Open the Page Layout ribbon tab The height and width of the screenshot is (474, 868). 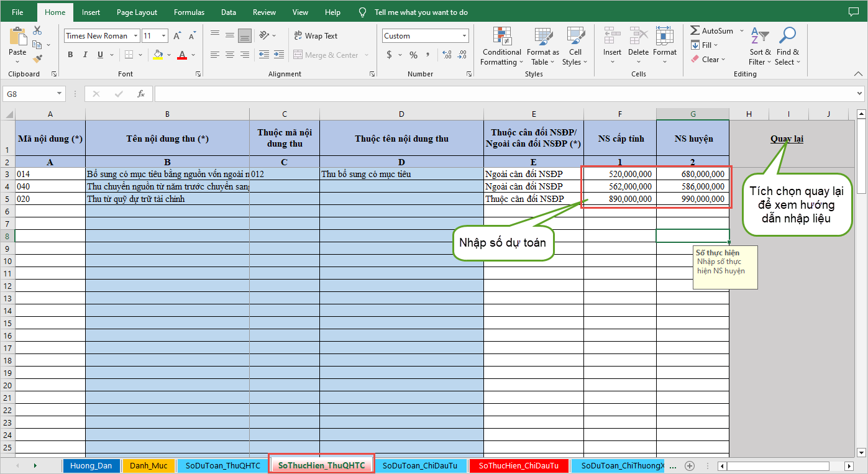tap(137, 12)
